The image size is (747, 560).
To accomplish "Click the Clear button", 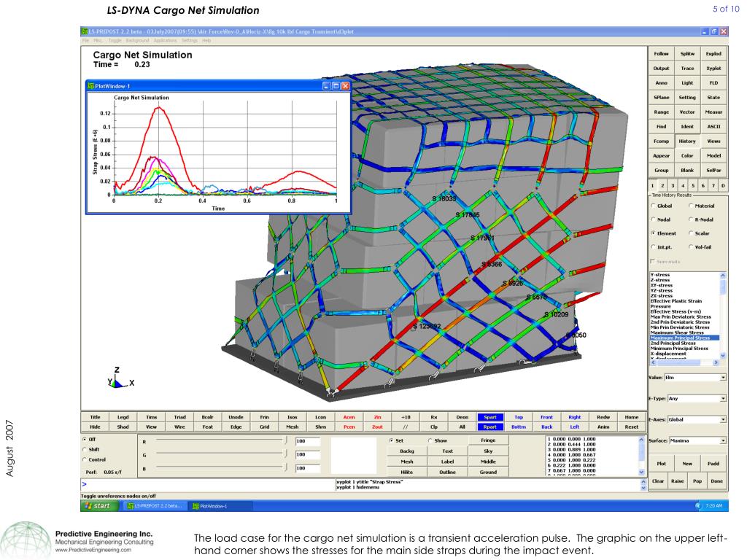I will click(658, 481).
